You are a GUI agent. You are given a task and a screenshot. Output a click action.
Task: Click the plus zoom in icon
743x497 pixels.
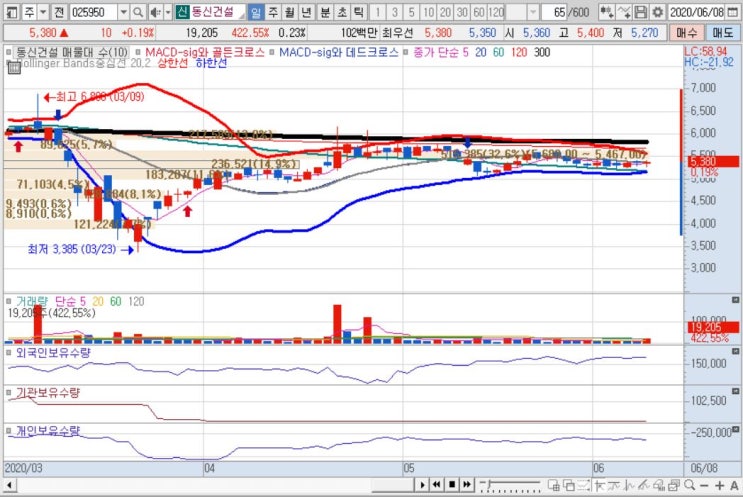click(x=719, y=485)
